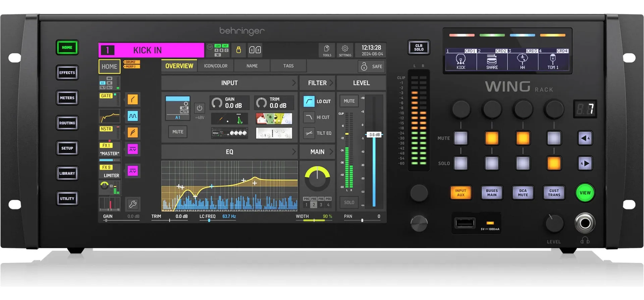This screenshot has width=644, height=300.
Task: Open the SETUP hardware button
Action: click(x=67, y=148)
